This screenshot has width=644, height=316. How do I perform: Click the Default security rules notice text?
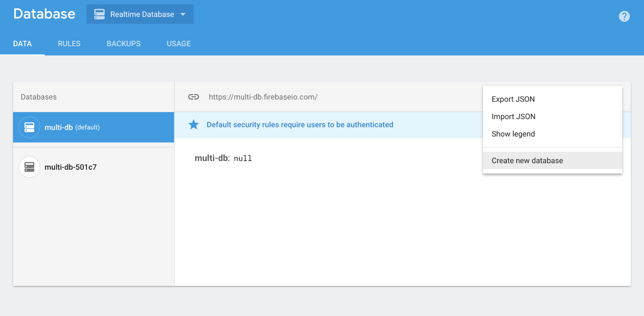tap(300, 125)
